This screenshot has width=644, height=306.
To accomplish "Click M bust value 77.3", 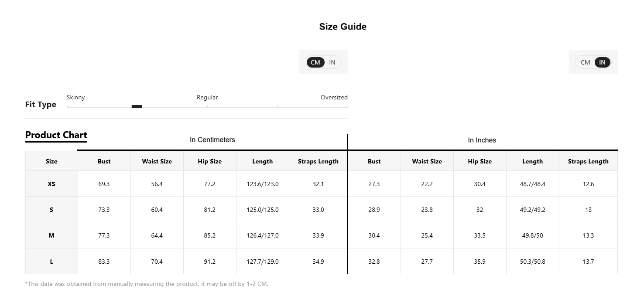I will (104, 235).
